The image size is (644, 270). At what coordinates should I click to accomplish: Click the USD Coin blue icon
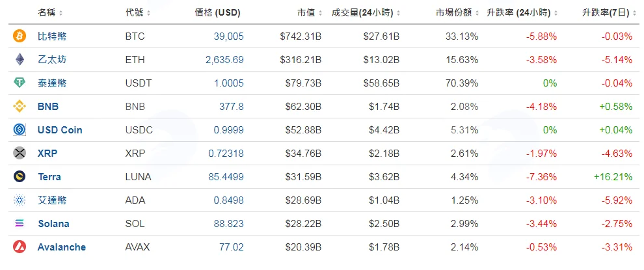20,130
